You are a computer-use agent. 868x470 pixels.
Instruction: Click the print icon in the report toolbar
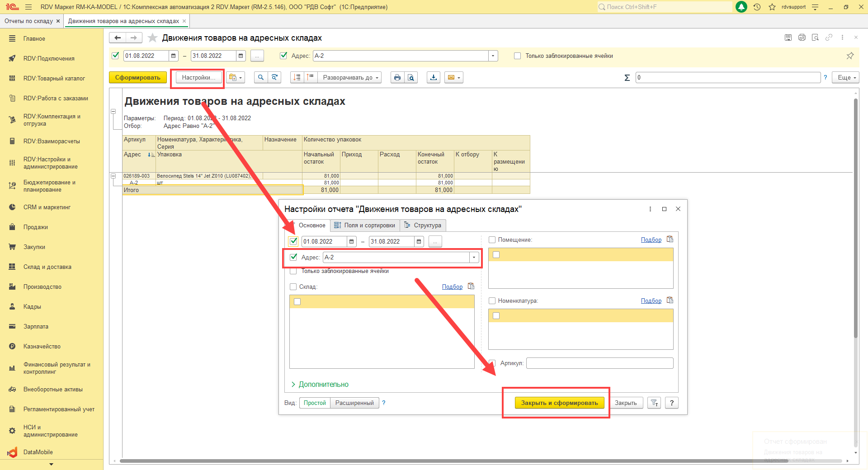pyautogui.click(x=397, y=78)
